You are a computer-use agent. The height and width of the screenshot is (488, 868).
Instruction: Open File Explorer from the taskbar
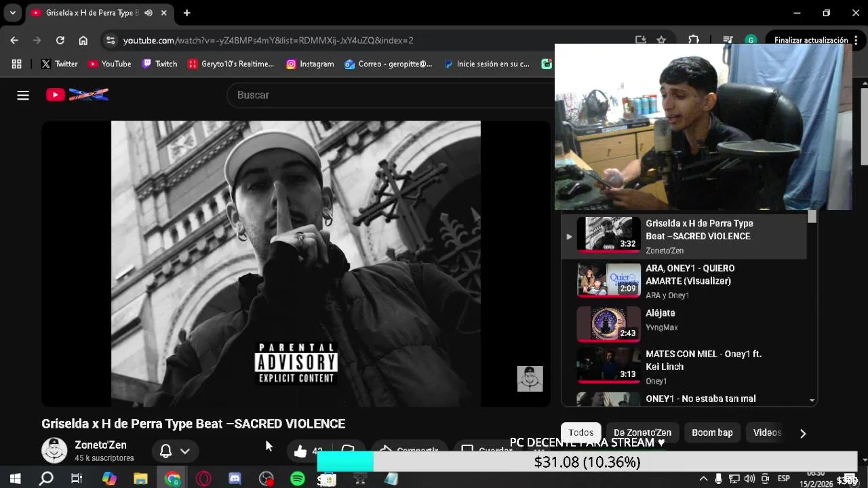[x=140, y=479]
